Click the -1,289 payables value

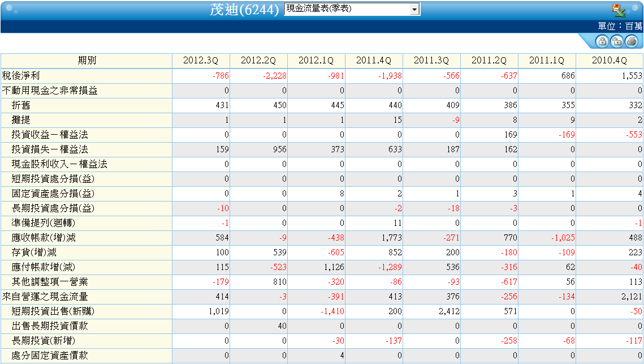point(390,267)
